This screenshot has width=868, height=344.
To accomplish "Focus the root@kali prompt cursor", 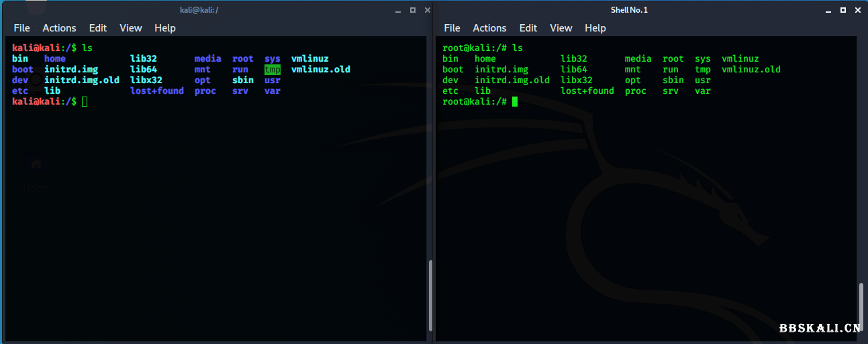I will coord(515,101).
